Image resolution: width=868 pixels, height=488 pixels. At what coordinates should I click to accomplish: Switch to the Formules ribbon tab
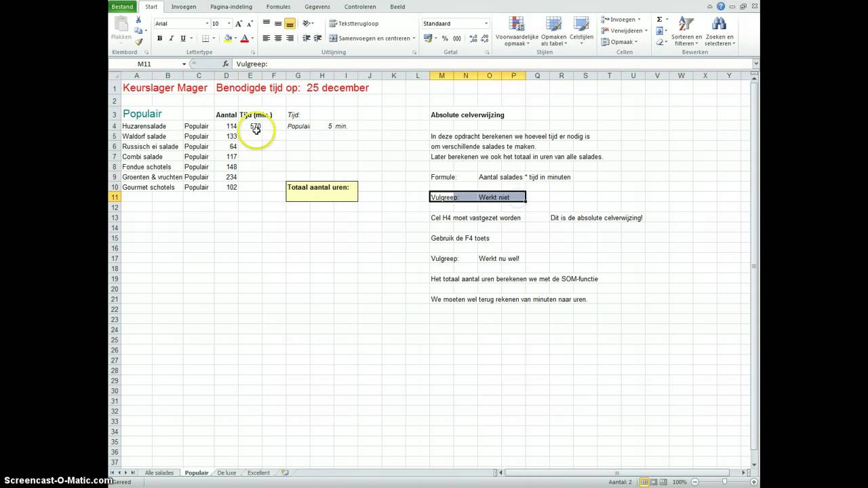click(278, 7)
